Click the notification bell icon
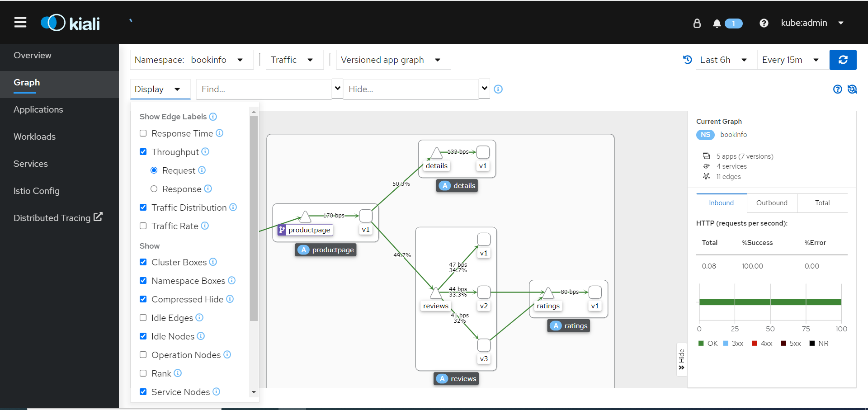The height and width of the screenshot is (410, 868). click(717, 24)
